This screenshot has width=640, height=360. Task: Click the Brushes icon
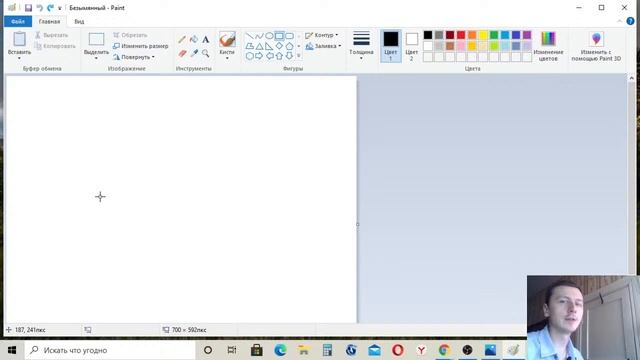point(227,40)
